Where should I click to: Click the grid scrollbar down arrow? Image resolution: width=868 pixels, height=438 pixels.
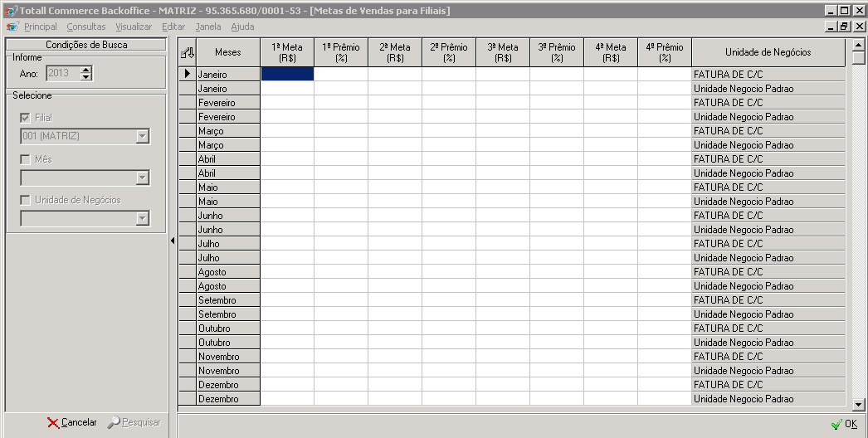click(x=859, y=406)
